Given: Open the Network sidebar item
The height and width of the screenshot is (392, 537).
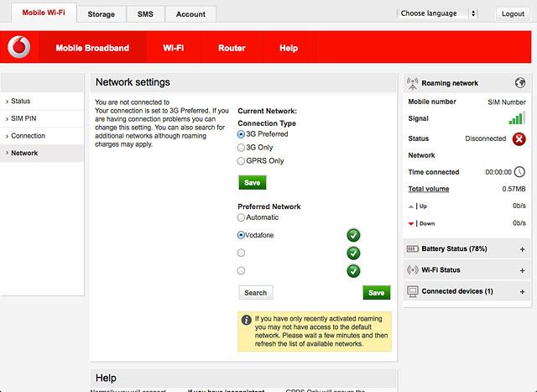Looking at the screenshot, I should [42, 153].
